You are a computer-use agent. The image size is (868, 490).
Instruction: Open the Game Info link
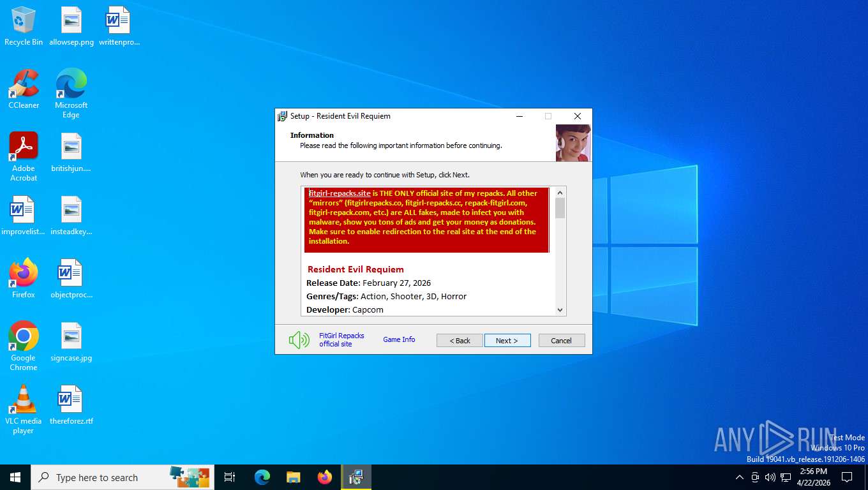click(399, 339)
